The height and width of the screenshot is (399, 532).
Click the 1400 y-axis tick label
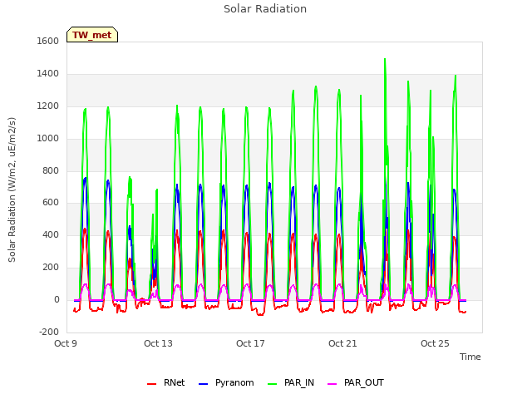tap(48, 73)
